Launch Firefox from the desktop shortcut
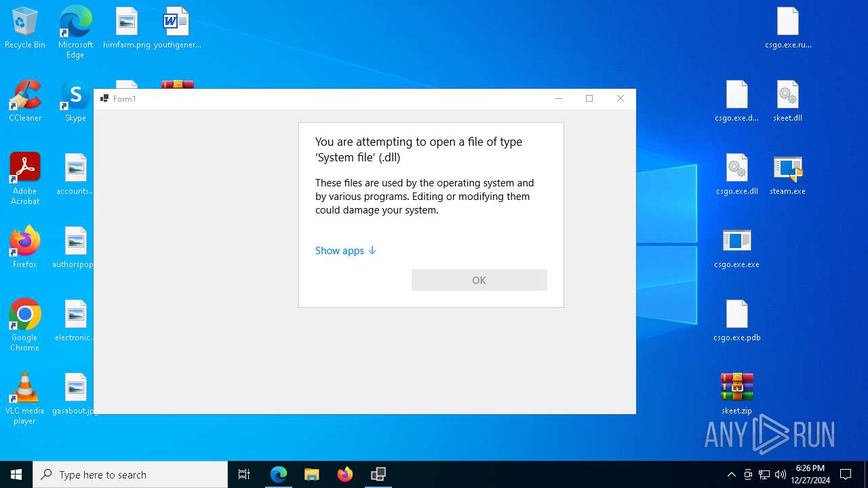The width and height of the screenshot is (868, 488). pos(25,248)
